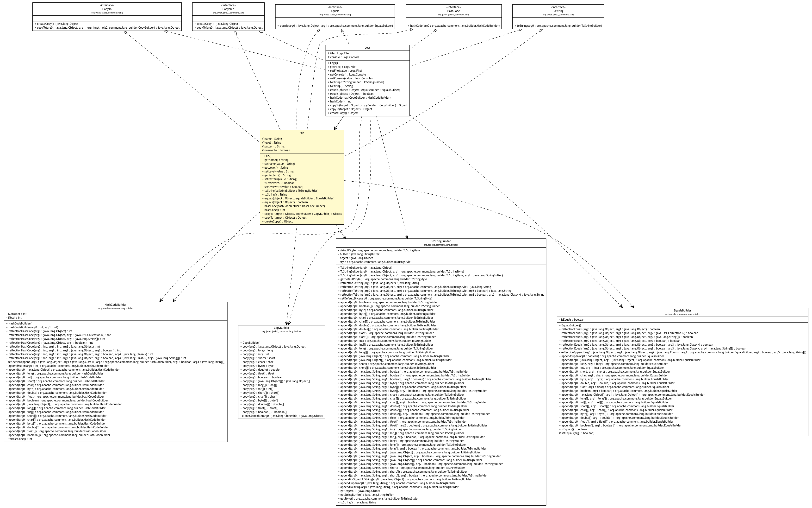Select '- object : java.lang.Object' field in ToStringBuilder
The image size is (812, 508).
(355, 258)
